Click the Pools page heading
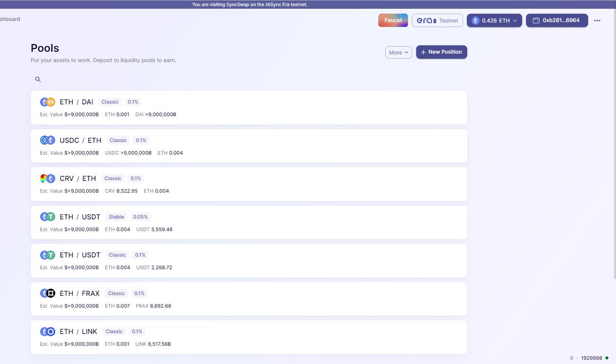 pos(45,48)
